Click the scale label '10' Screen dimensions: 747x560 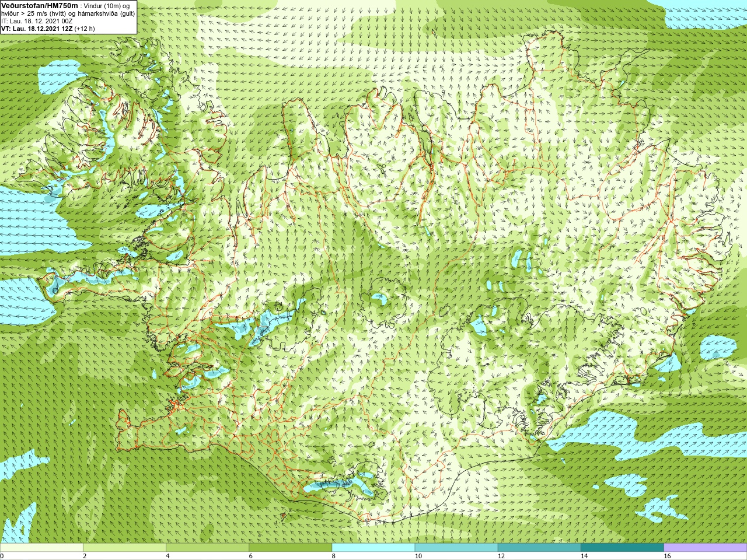(x=418, y=556)
